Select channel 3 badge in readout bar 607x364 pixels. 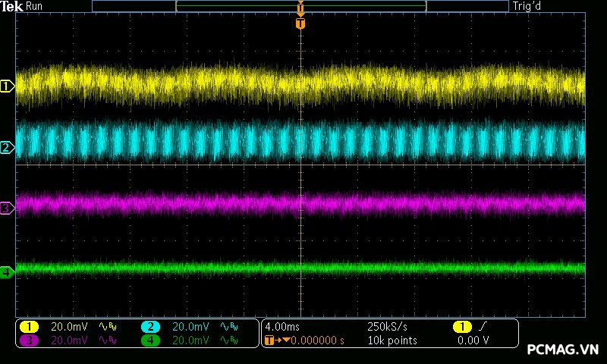point(29,340)
